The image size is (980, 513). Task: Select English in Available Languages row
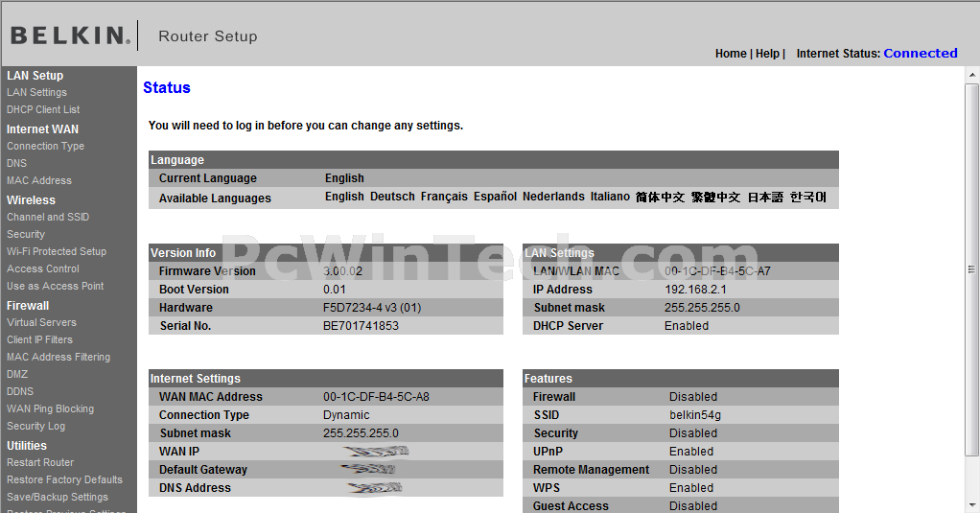343,197
